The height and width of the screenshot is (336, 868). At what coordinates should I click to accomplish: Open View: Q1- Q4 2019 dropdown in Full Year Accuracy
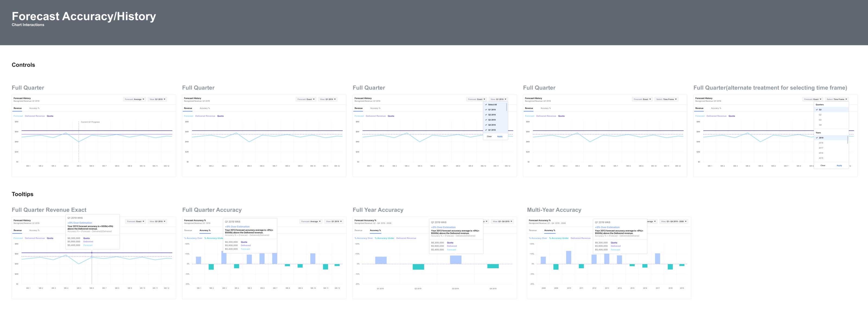point(502,222)
